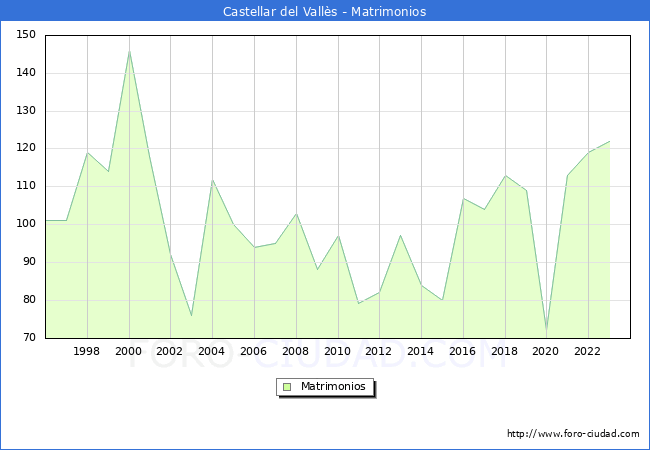Open the http://www.foro-ciudad.com link

[573, 434]
